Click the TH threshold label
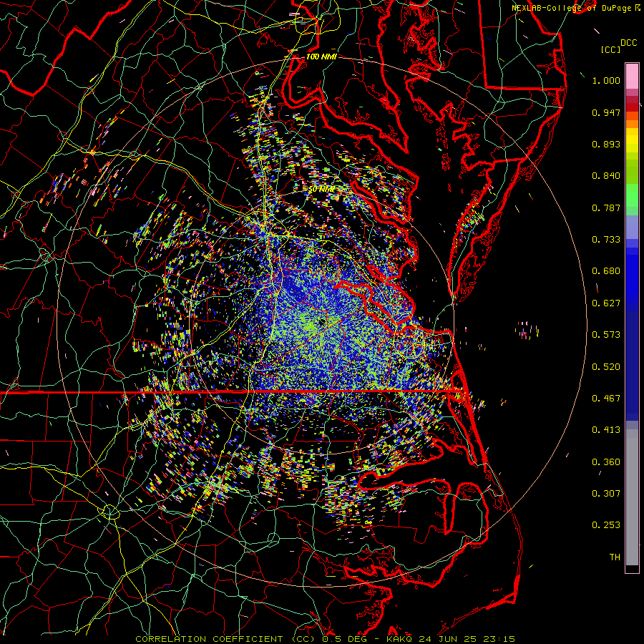This screenshot has height=644, width=644. tap(615, 557)
